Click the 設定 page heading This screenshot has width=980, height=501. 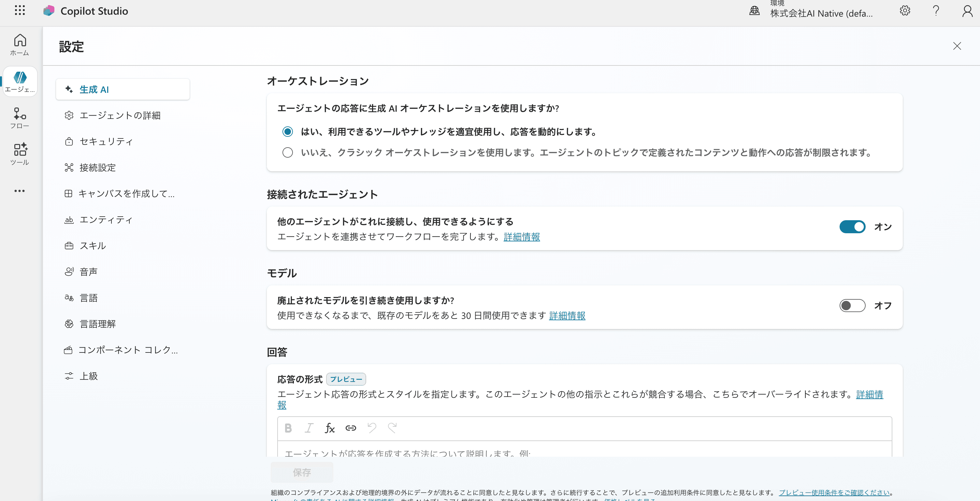point(71,46)
